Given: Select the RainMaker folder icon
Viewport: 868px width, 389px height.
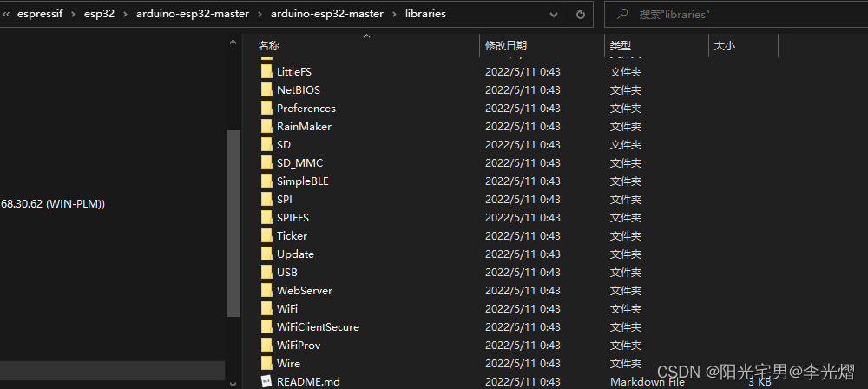Looking at the screenshot, I should [266, 127].
